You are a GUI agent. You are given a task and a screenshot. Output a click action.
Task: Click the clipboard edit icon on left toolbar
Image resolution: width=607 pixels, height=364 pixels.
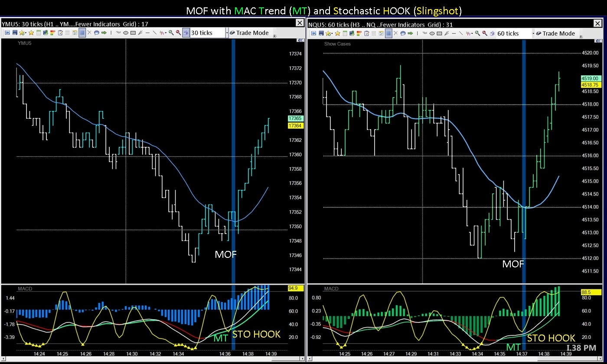60,33
